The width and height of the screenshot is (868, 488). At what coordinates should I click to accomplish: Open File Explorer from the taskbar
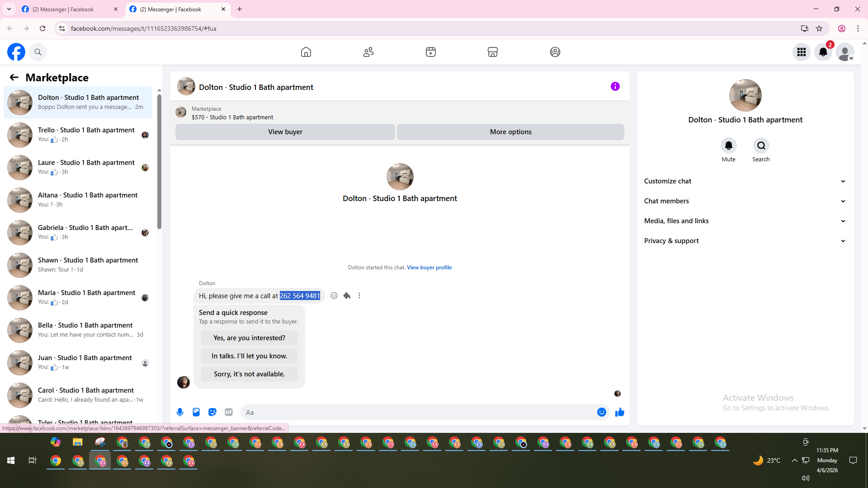click(x=78, y=442)
